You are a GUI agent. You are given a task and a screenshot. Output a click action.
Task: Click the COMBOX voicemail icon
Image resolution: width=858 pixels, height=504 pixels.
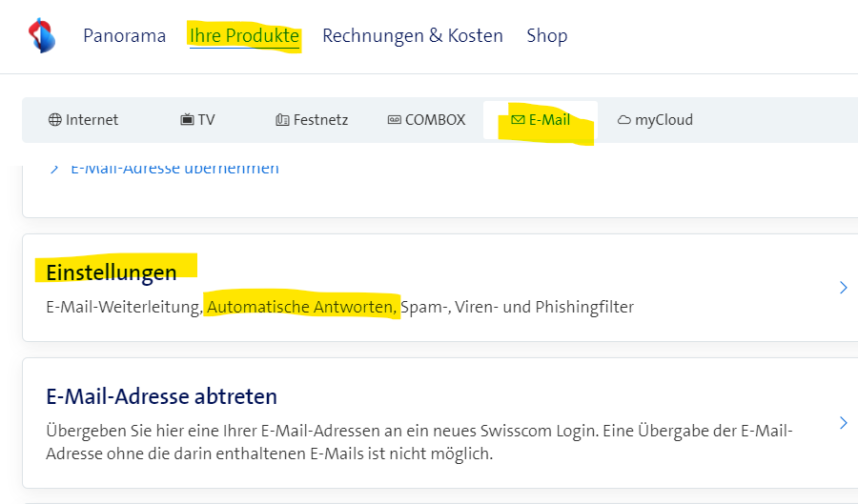395,120
